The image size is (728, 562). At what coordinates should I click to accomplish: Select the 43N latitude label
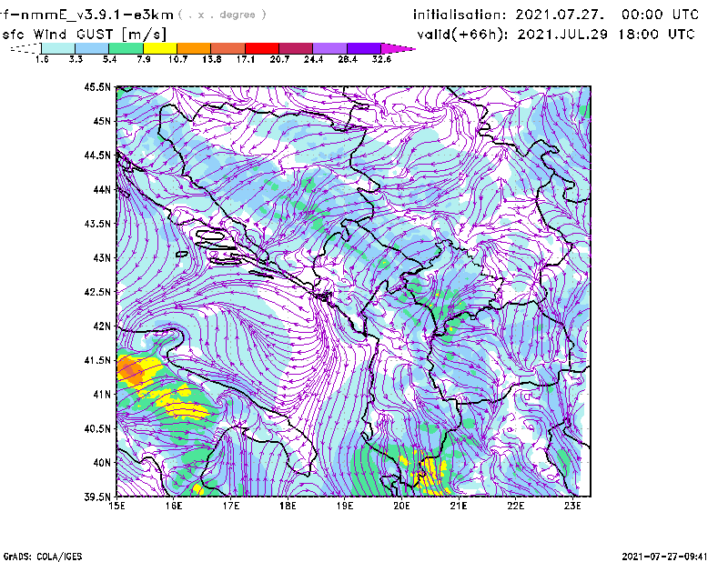tap(102, 257)
